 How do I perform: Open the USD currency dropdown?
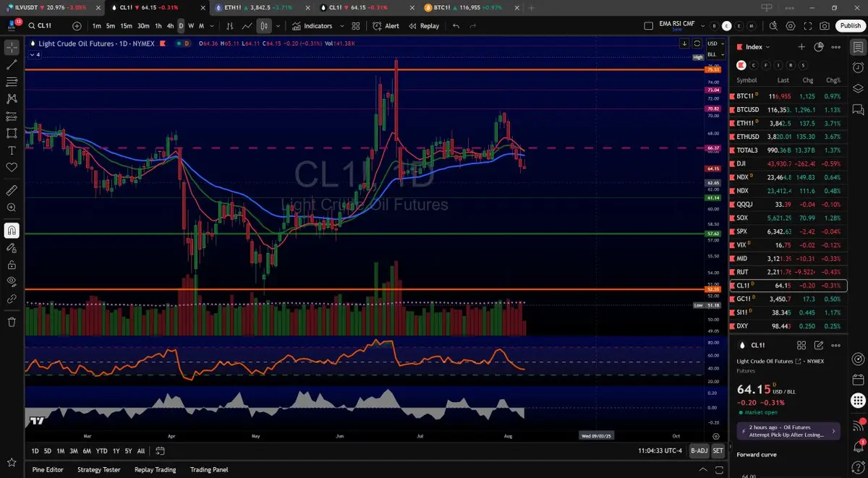[x=715, y=43]
